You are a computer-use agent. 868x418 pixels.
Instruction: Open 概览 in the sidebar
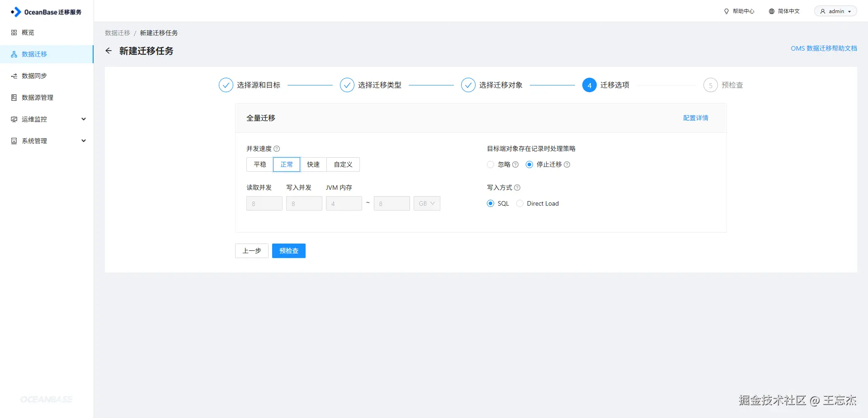(x=47, y=33)
